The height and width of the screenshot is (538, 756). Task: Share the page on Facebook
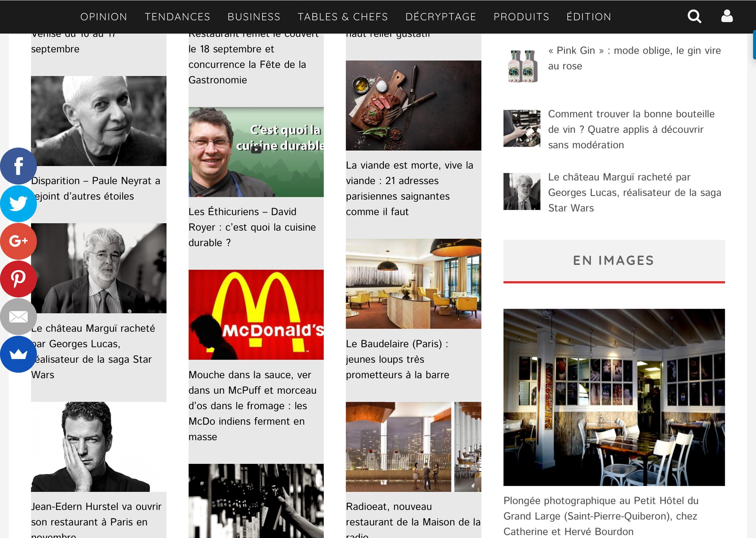pos(18,166)
